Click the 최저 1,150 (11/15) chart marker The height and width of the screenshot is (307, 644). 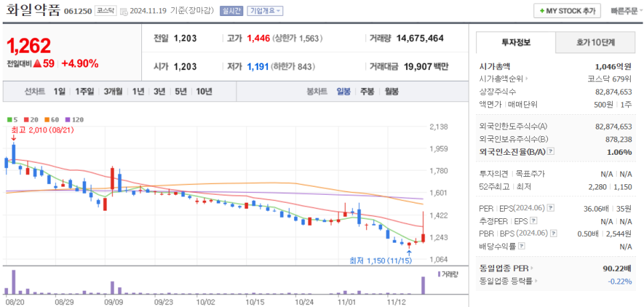point(381,260)
